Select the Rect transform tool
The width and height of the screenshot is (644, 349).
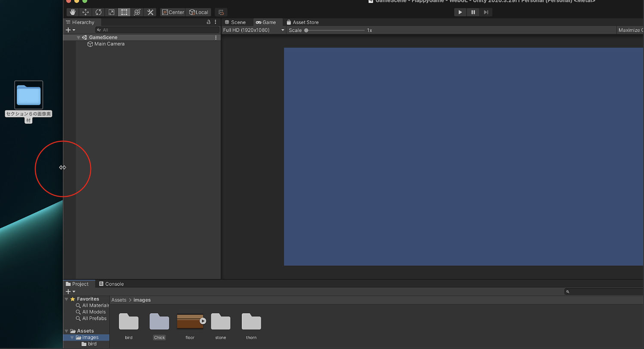[124, 12]
